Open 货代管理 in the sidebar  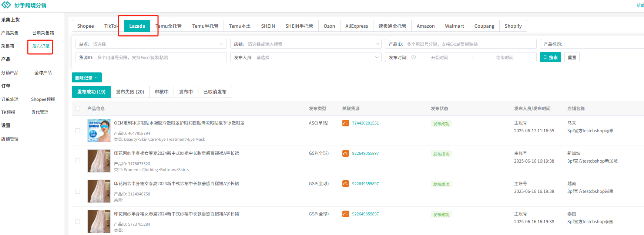coord(40,112)
